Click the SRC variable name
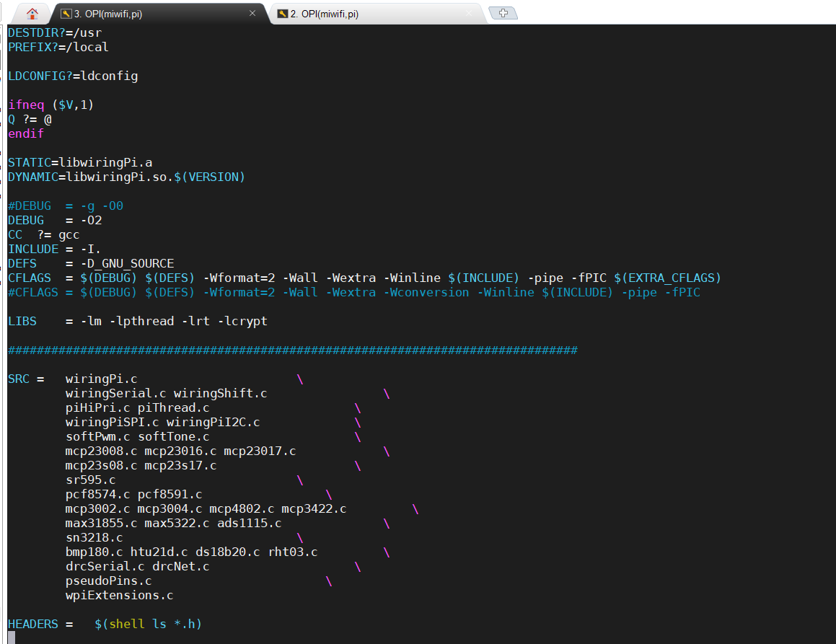Image resolution: width=836 pixels, height=644 pixels. [19, 379]
